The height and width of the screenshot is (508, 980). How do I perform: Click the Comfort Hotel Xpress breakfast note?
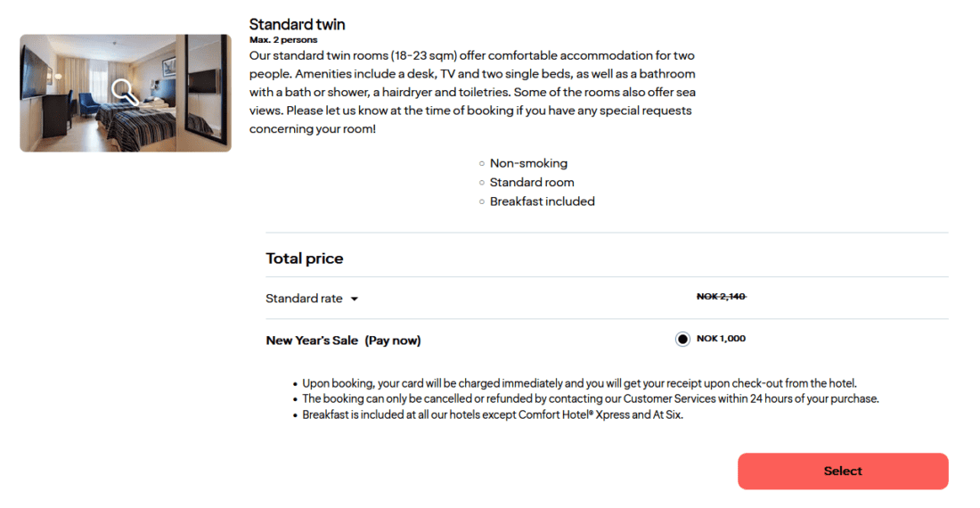492,414
